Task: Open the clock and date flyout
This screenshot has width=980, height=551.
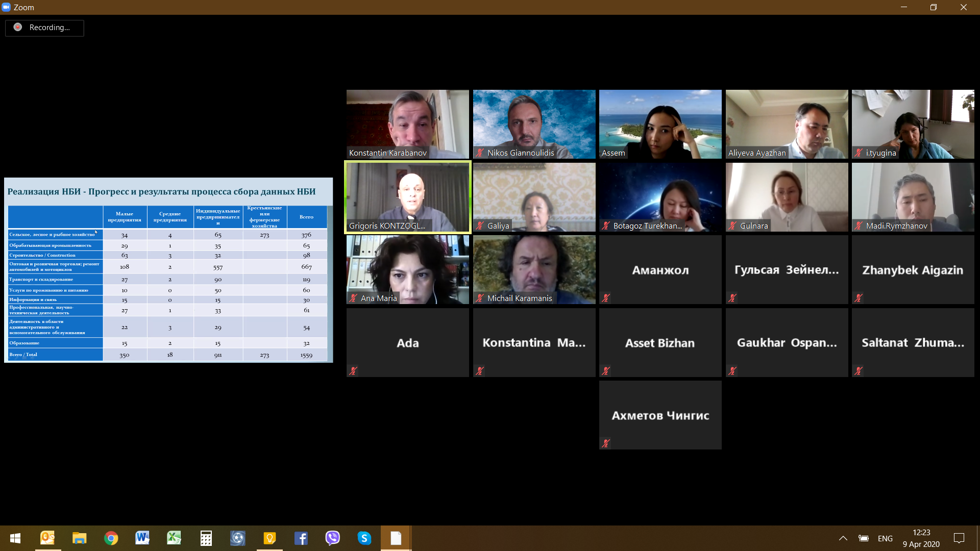Action: 921,538
